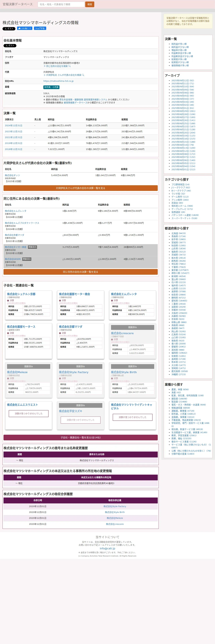The height and width of the screenshot is (644, 215).
Task: Open the 株式会社ダッツ company link
Action: [12, 176]
